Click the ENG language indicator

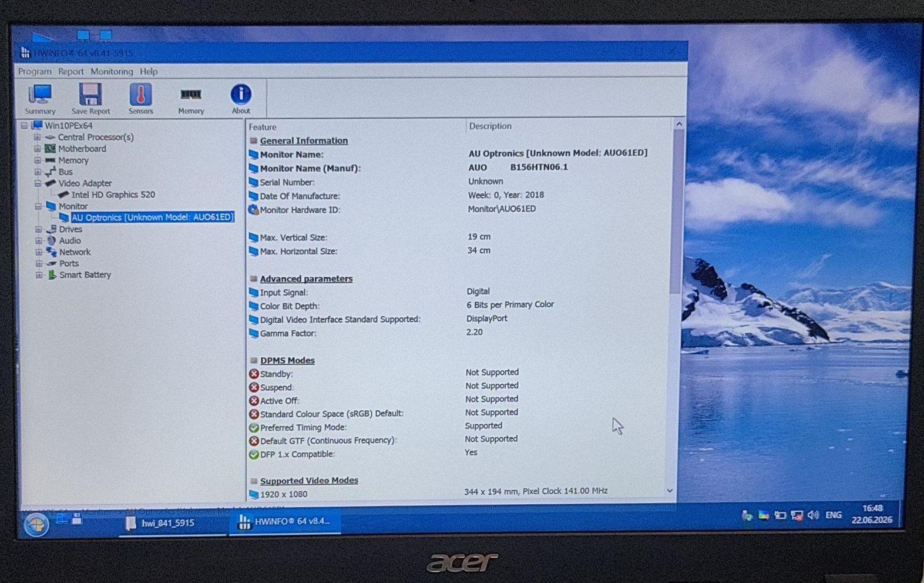tap(834, 515)
